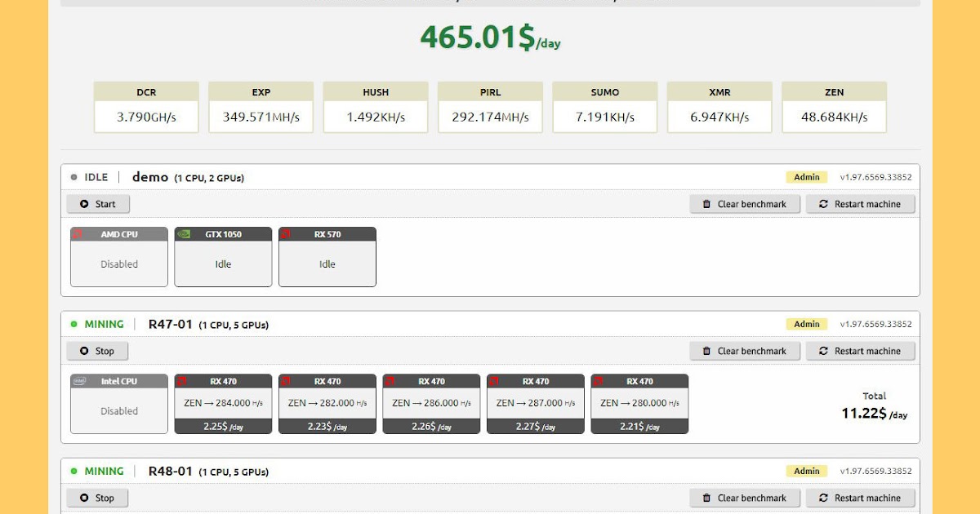Click Admin badge on demo row
The image size is (980, 514).
pyautogui.click(x=807, y=177)
